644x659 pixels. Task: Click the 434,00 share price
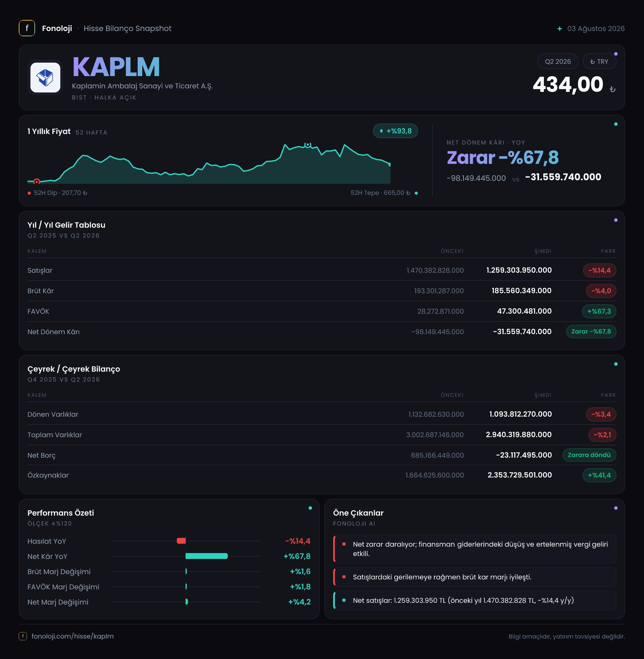click(568, 84)
